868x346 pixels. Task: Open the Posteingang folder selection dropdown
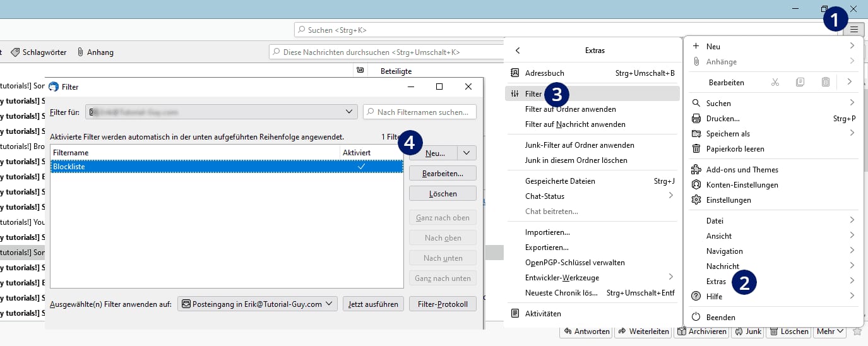coord(258,304)
